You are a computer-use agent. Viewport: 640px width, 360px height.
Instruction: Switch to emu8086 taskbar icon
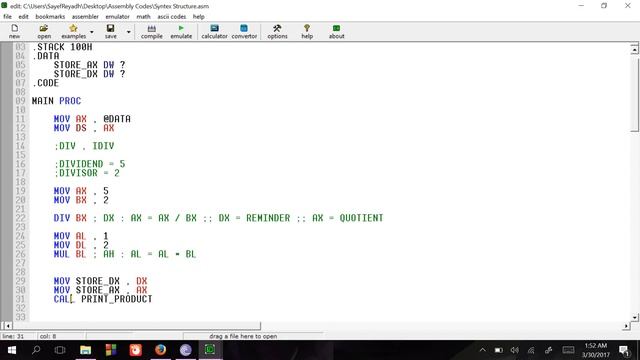point(210,350)
